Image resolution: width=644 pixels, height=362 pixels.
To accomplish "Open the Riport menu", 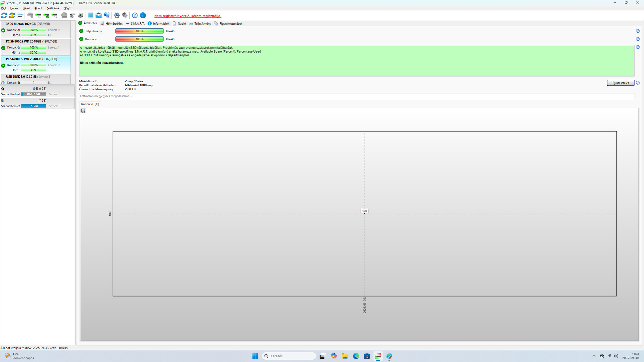I will pyautogui.click(x=38, y=8).
